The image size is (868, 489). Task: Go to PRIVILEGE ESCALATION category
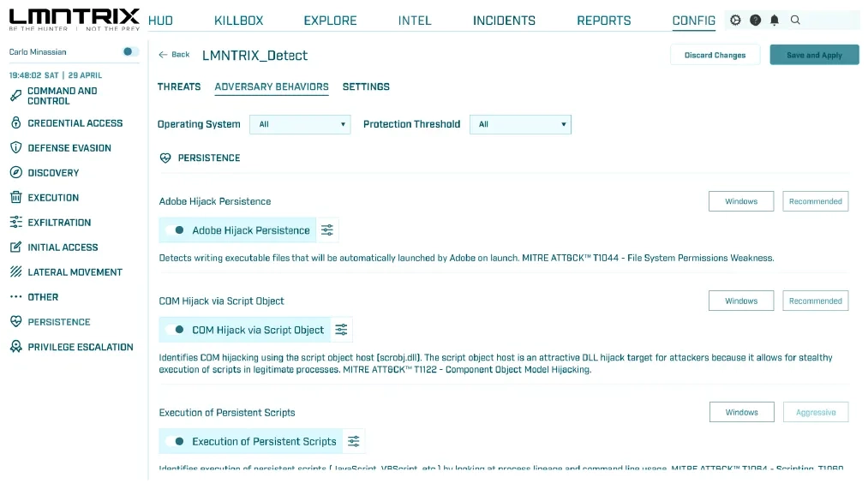point(81,347)
